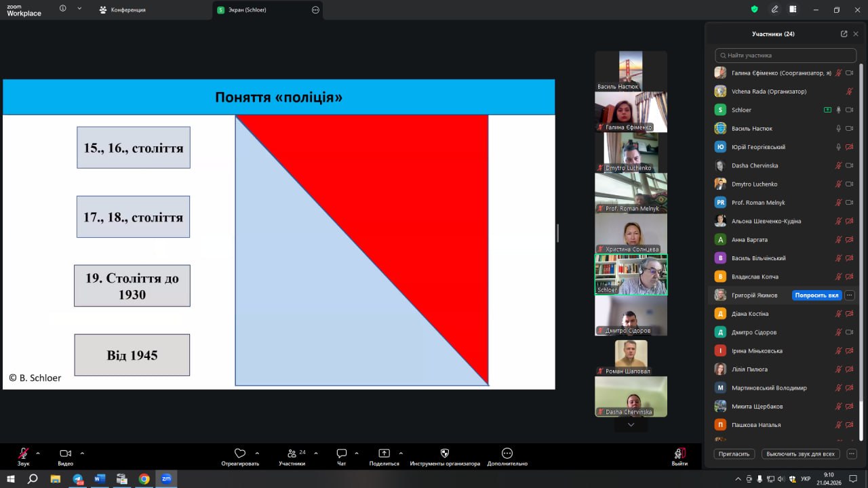Open Google Chrome from the taskbar

[144, 479]
